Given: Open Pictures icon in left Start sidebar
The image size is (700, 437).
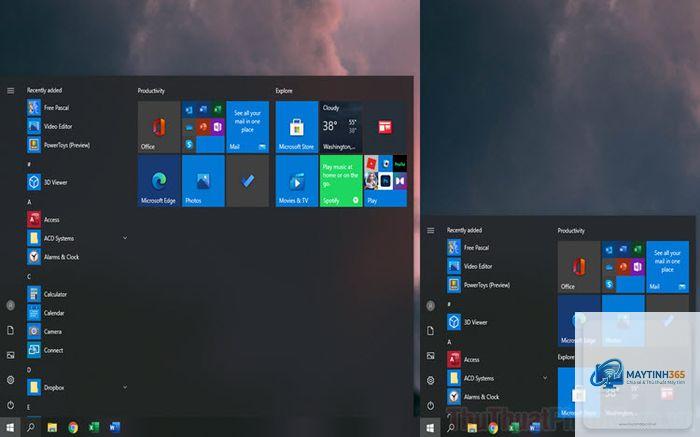Looking at the screenshot, I should 11,355.
